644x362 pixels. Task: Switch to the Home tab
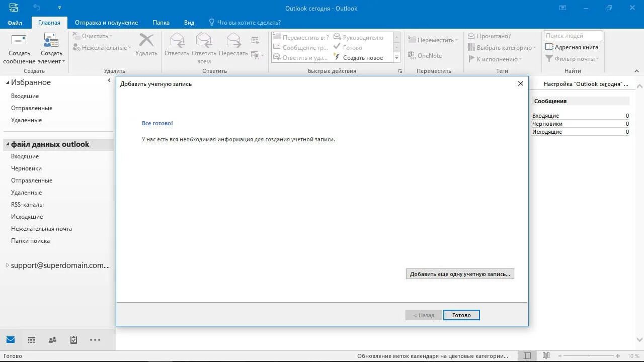click(x=49, y=23)
